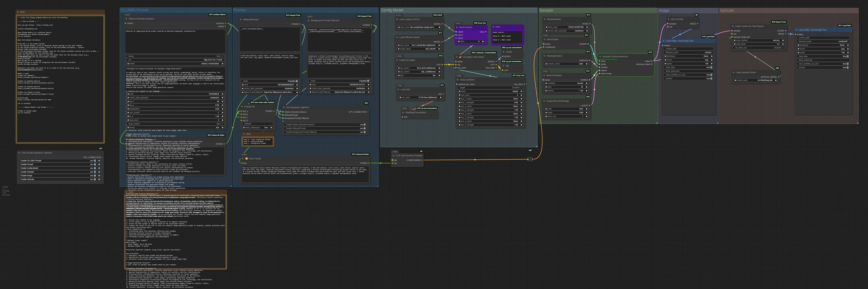Collapse the Model Switch node via its dot
The width and height of the screenshot is (868, 289).
(x=457, y=27)
